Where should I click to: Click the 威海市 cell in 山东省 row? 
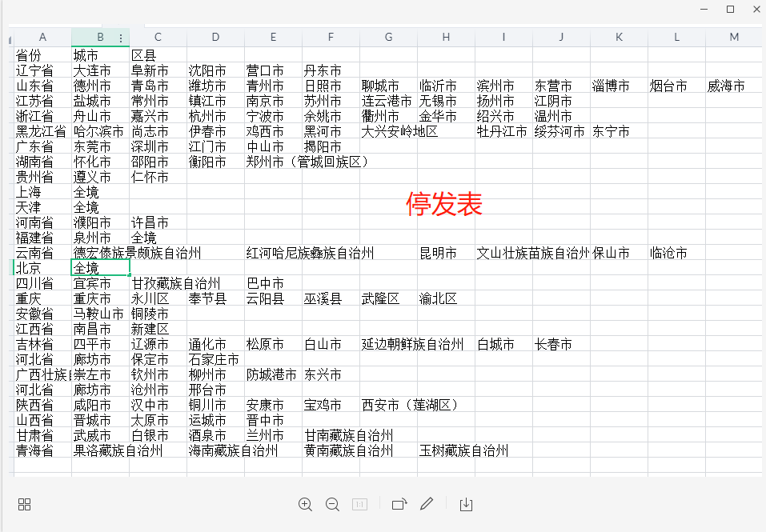(726, 86)
